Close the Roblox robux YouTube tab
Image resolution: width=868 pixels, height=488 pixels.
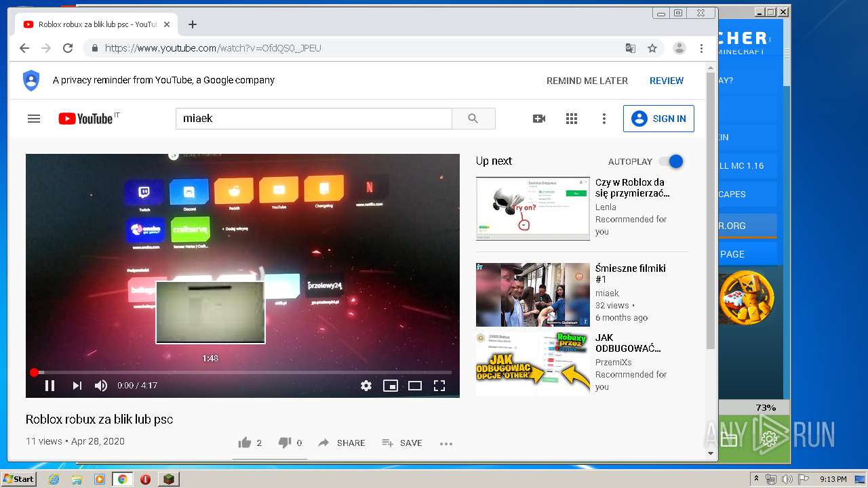coord(167,24)
